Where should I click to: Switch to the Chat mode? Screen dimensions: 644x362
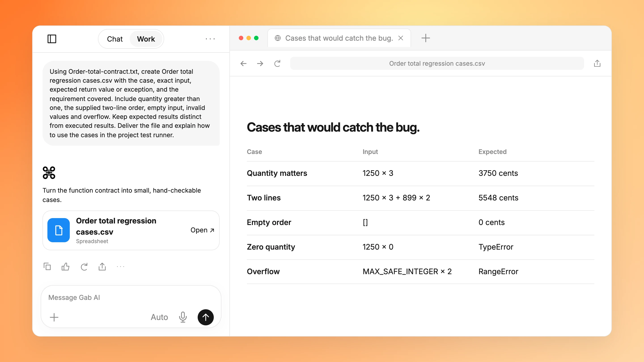[115, 39]
